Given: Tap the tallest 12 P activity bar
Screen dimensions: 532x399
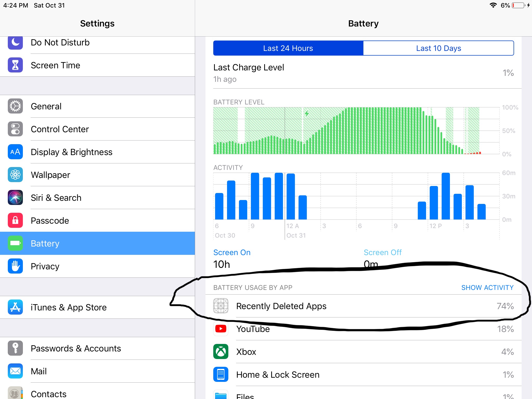Looking at the screenshot, I should pos(446,196).
